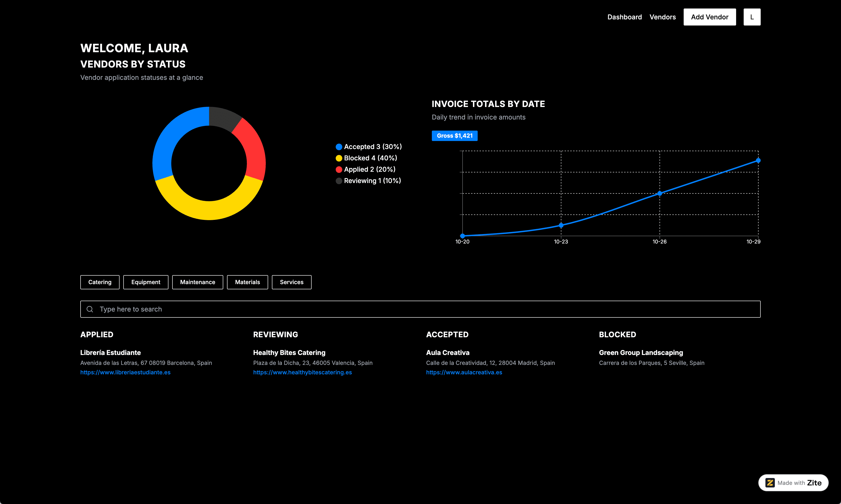Go to the Dashboard nav item
The width and height of the screenshot is (841, 504).
624,17
